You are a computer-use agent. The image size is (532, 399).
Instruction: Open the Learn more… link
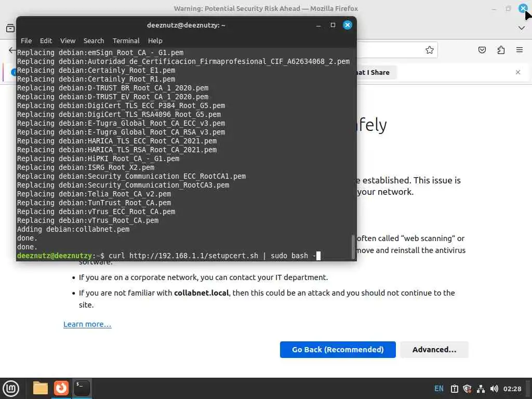[x=87, y=324]
